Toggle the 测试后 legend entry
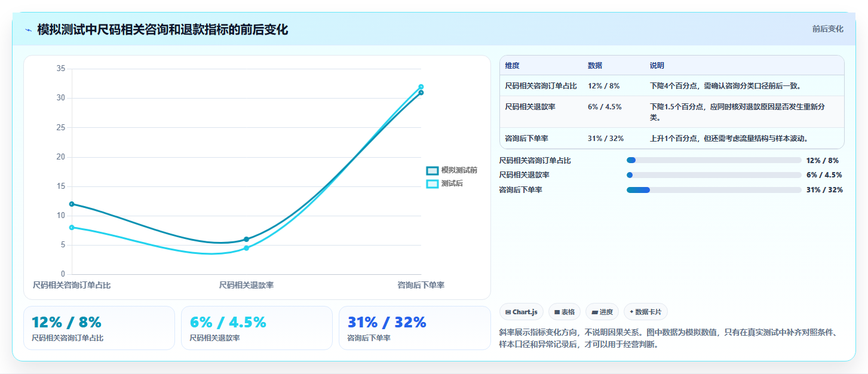The image size is (868, 374). [444, 183]
